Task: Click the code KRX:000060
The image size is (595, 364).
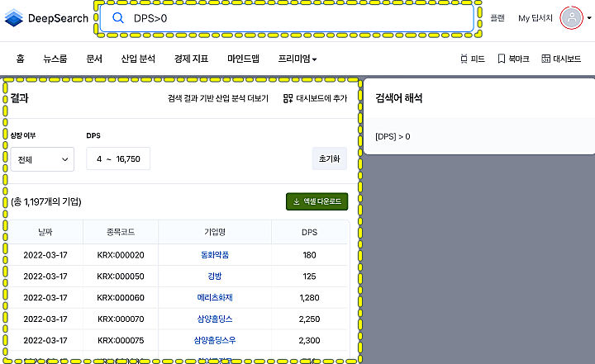Action: point(121,298)
